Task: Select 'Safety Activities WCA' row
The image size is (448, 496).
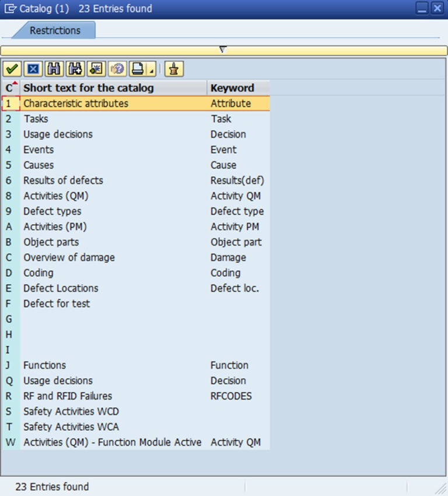Action: pyautogui.click(x=136, y=427)
